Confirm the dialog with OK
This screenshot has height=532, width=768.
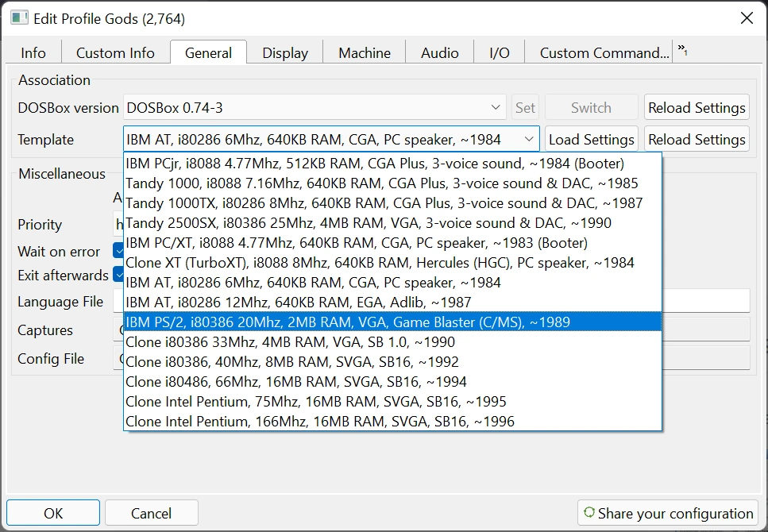53,513
